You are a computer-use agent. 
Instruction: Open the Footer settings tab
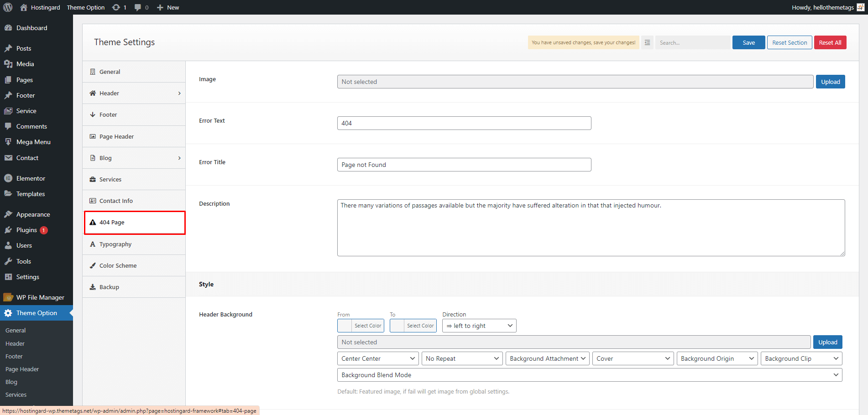[134, 115]
